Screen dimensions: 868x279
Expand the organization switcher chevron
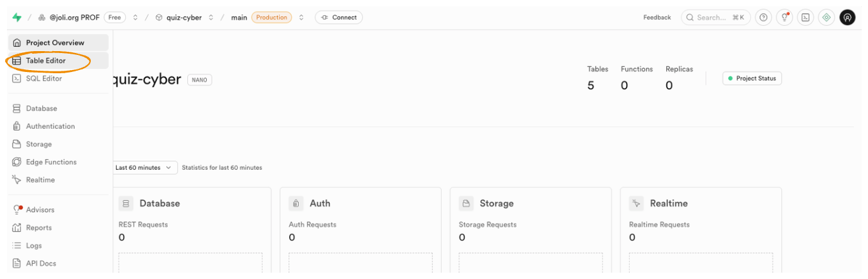pyautogui.click(x=135, y=18)
